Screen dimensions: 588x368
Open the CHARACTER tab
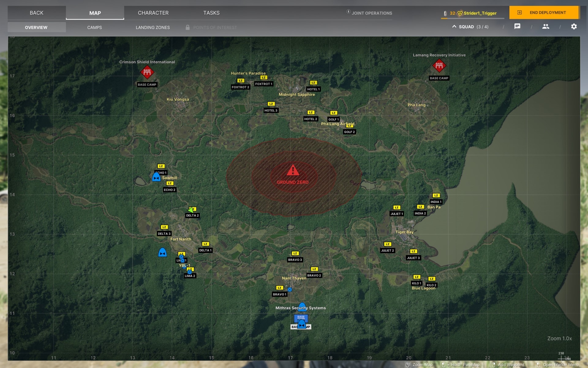[153, 13]
